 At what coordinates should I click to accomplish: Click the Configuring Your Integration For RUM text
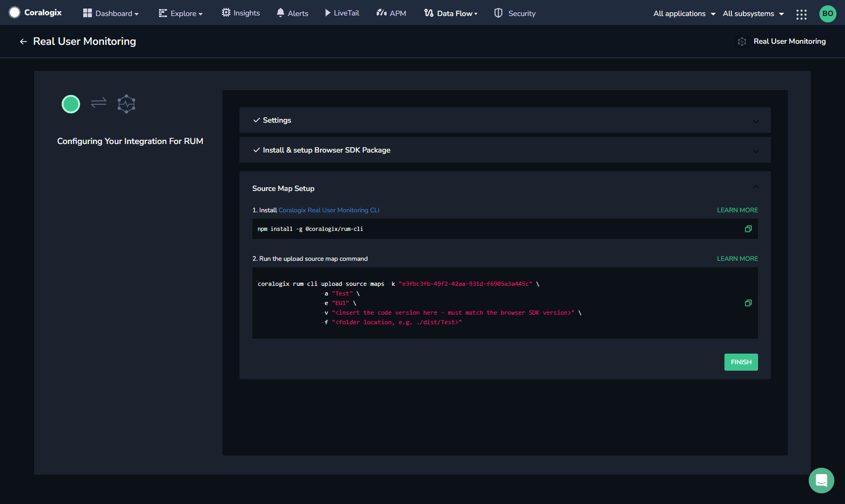130,141
